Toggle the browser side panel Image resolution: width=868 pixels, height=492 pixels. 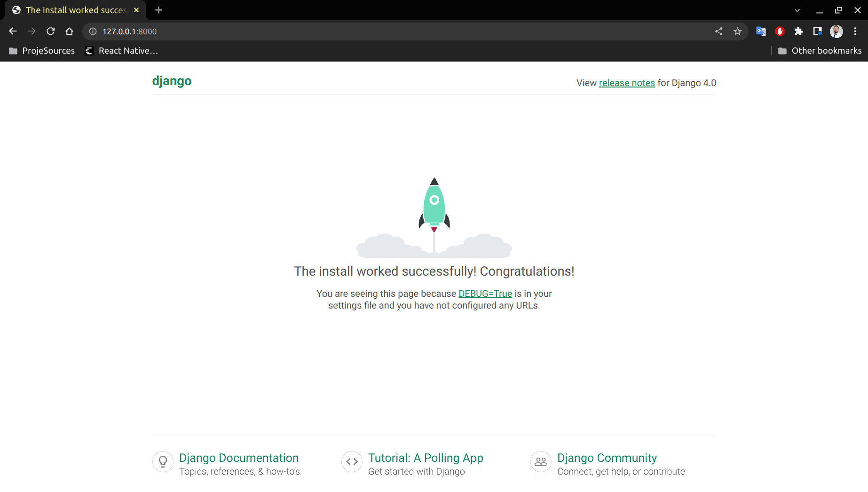coord(817,32)
